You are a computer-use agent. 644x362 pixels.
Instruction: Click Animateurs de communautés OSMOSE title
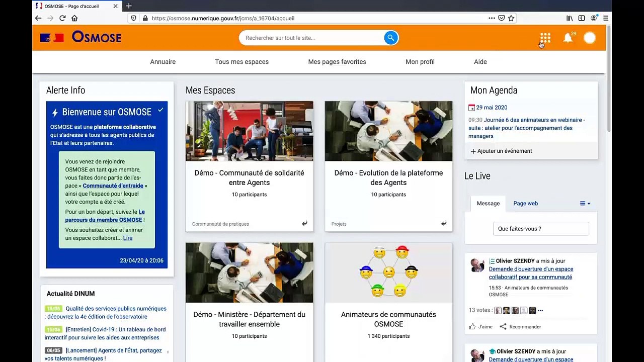388,319
